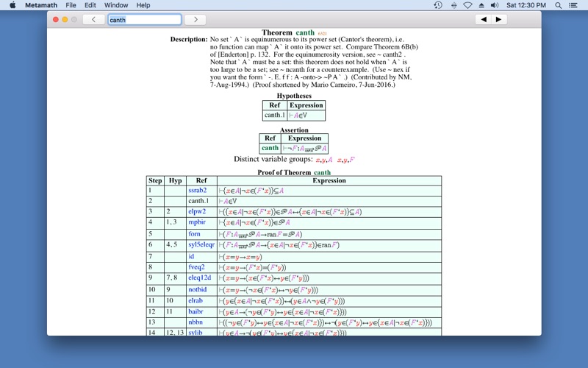Go forward with the right chevron button
This screenshot has height=368, width=588.
pos(196,20)
